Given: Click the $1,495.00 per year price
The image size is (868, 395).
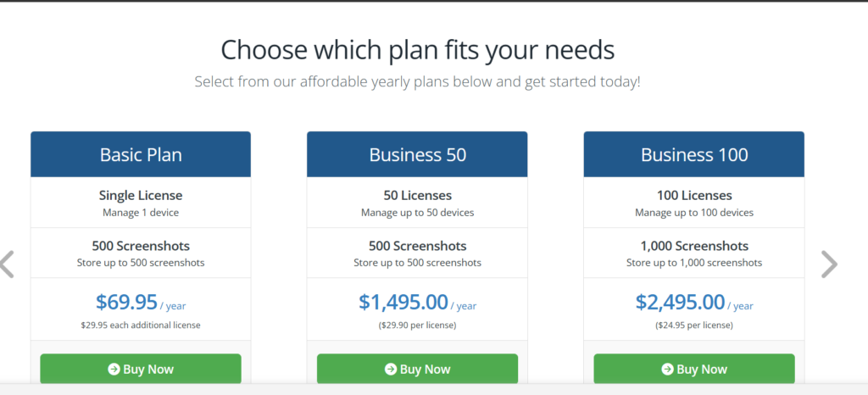Looking at the screenshot, I should coord(417,303).
